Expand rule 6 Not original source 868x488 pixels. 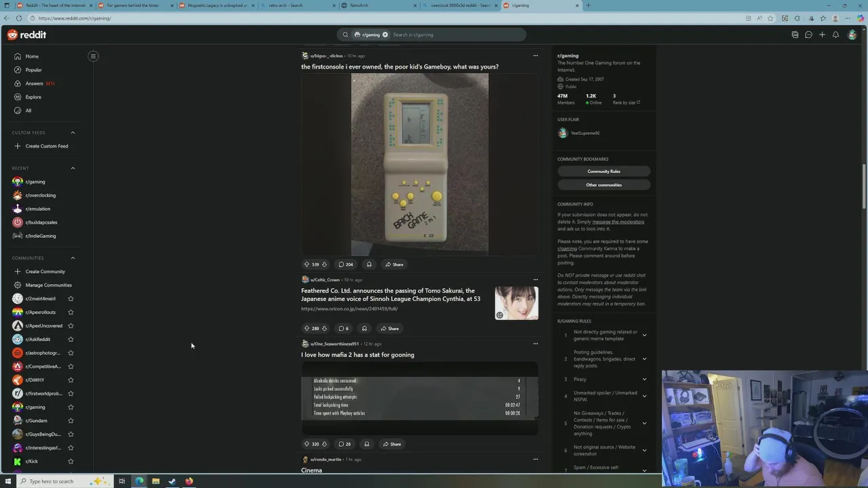coord(644,450)
